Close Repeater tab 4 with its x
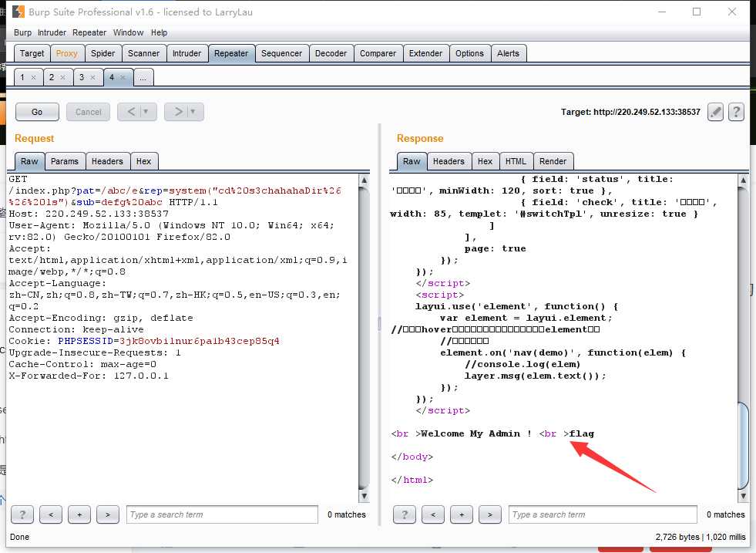This screenshot has height=553, width=756. click(123, 77)
